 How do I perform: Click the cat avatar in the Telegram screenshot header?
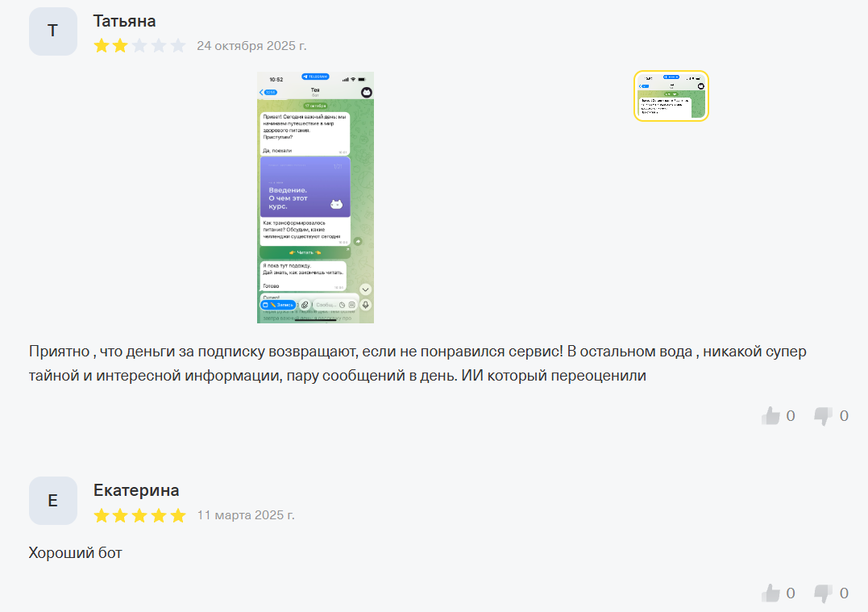click(x=367, y=93)
